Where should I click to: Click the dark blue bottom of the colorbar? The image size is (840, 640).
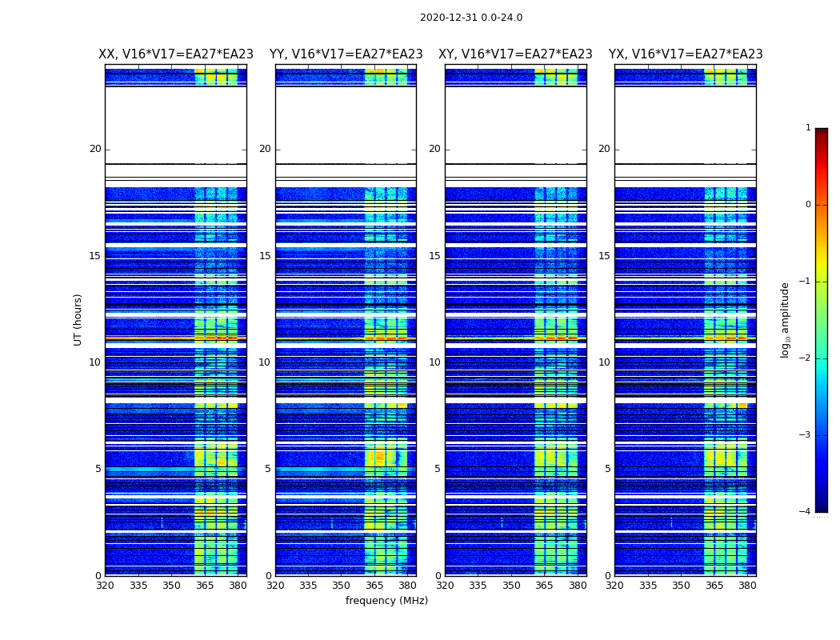[822, 505]
